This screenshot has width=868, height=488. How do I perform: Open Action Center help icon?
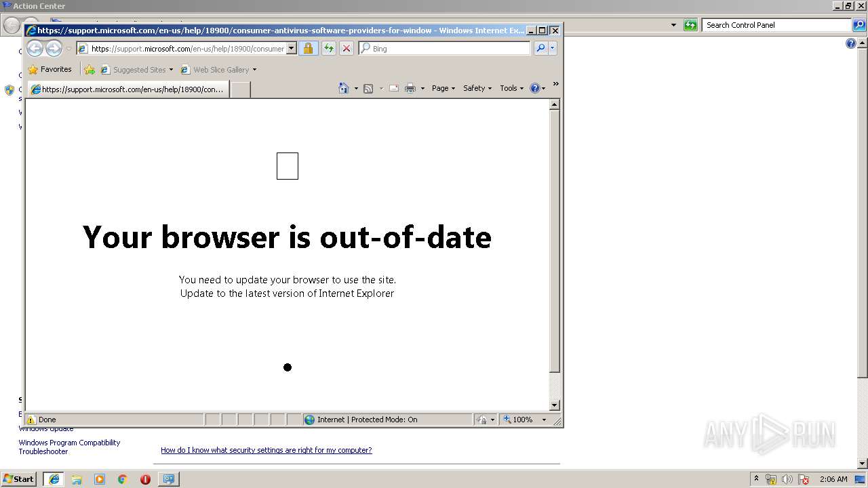tap(851, 43)
